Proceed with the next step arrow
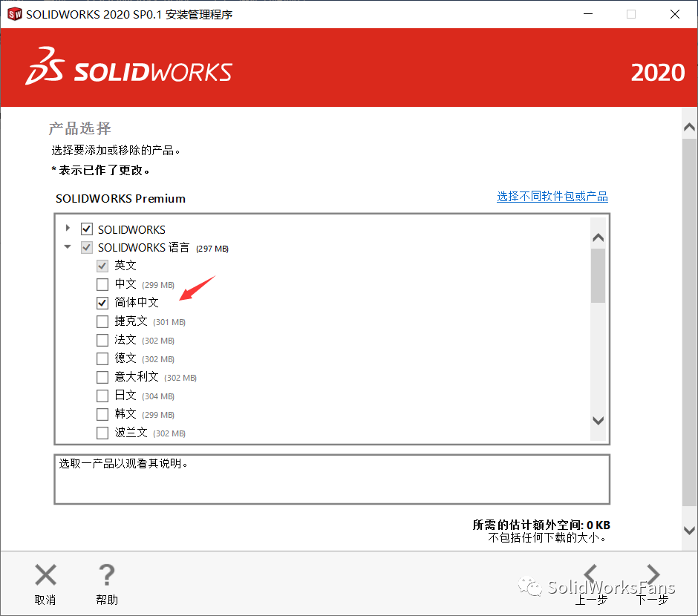The height and width of the screenshot is (616, 698). (x=653, y=574)
